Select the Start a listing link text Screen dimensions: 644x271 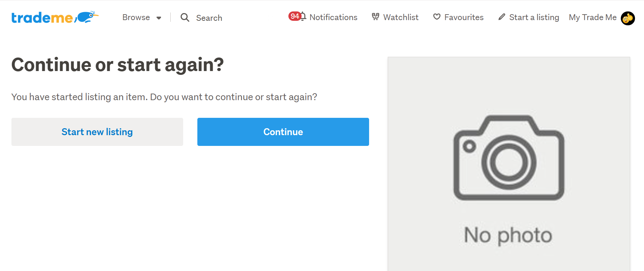pyautogui.click(x=534, y=17)
